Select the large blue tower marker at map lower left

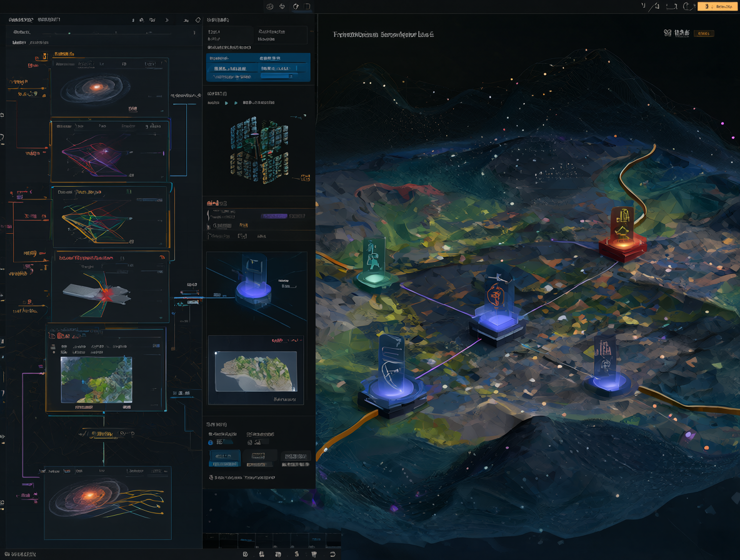(392, 376)
